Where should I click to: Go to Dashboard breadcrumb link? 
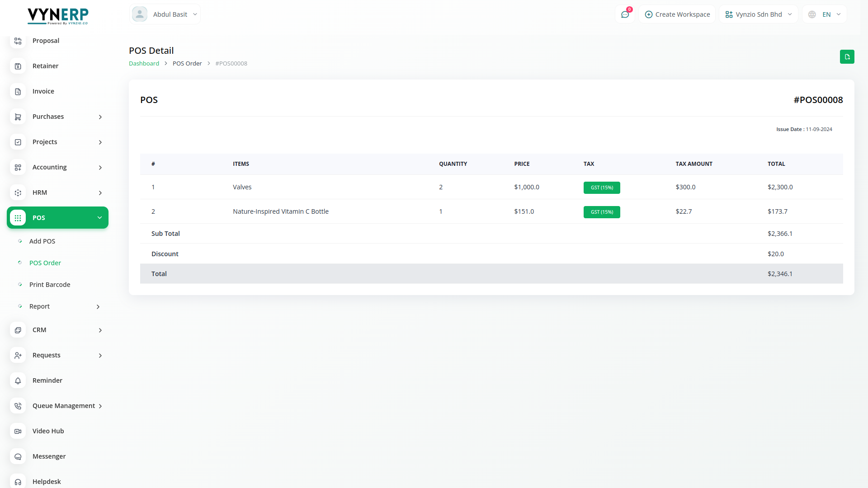pyautogui.click(x=144, y=64)
